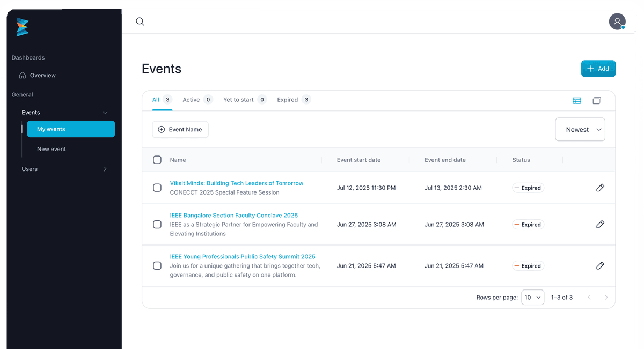644x349 pixels.
Task: Check the IEEE Young Professionals Summit row
Action: [157, 265]
